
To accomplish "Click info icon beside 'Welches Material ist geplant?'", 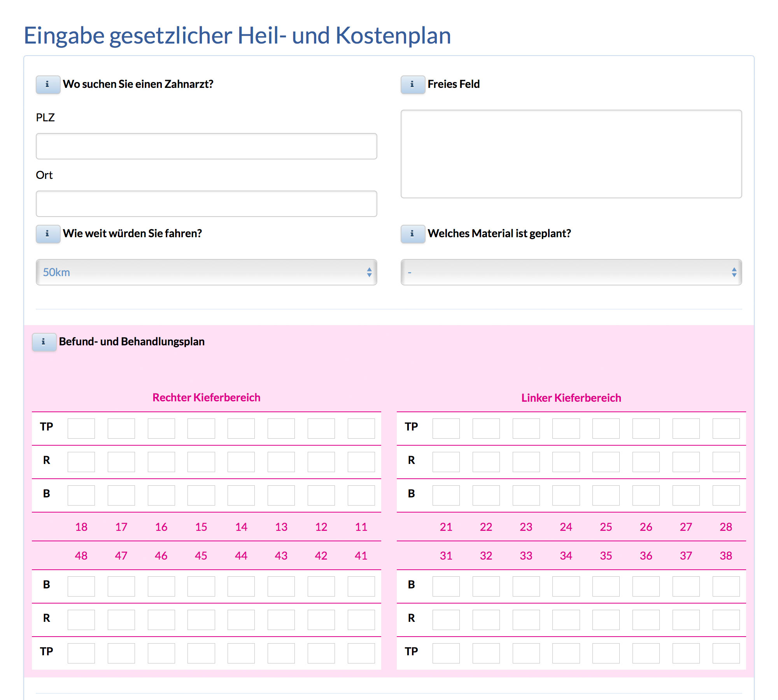I will 413,234.
